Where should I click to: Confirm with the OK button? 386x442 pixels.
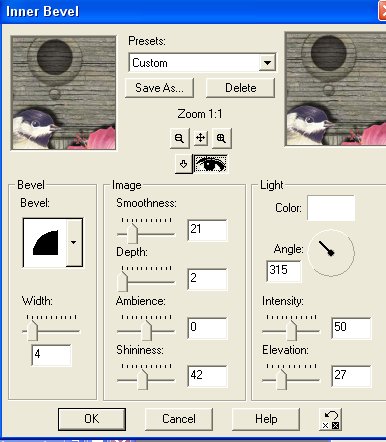click(x=92, y=419)
